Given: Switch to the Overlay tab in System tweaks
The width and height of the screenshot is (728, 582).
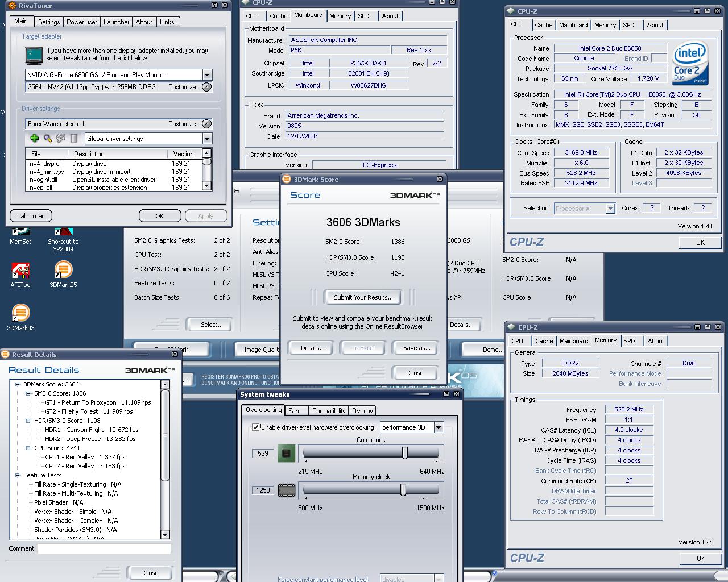Looking at the screenshot, I should pos(362,411).
